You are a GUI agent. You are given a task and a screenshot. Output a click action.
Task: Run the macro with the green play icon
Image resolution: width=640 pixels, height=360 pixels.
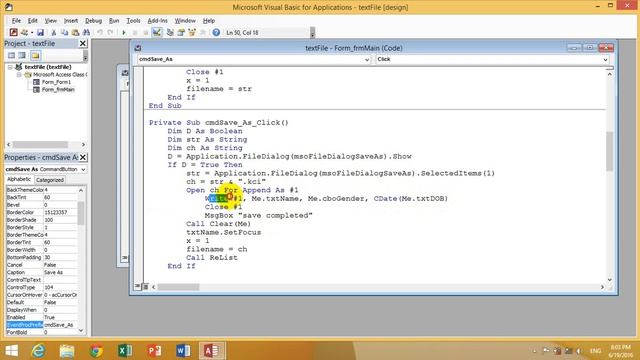click(124, 32)
